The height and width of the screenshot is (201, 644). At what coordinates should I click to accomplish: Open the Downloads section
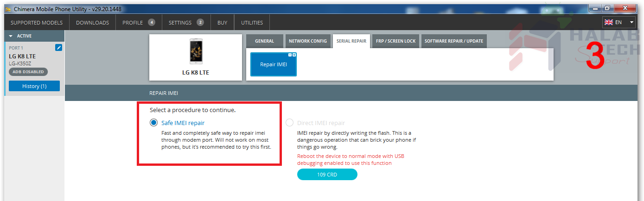[x=93, y=22]
